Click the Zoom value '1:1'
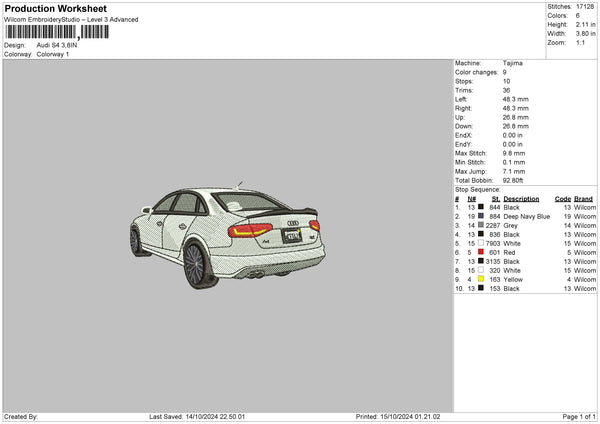This screenshot has width=600, height=424. (x=580, y=42)
